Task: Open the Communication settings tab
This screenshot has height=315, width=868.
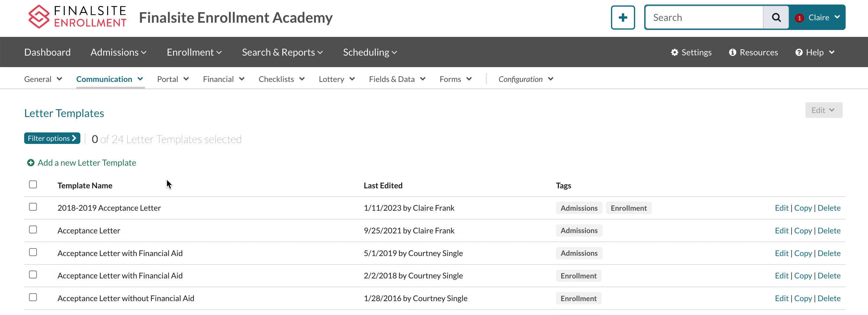Action: coord(110,79)
